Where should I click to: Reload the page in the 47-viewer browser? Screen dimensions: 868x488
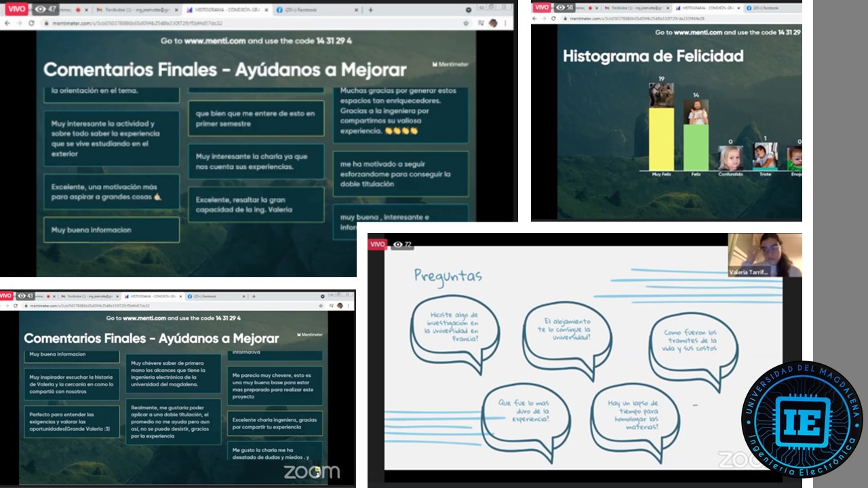(x=31, y=23)
